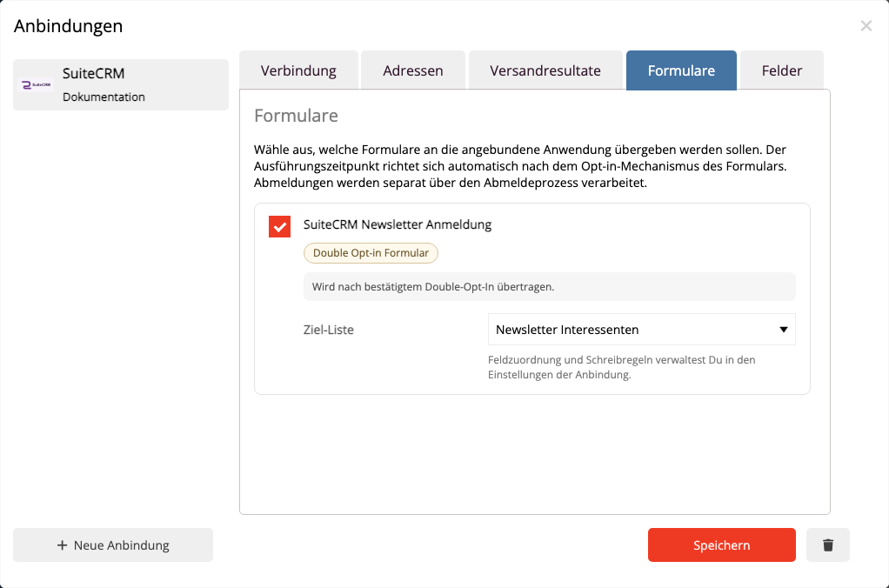Click the Formulare section heading
Image resolution: width=889 pixels, height=588 pixels.
(296, 116)
